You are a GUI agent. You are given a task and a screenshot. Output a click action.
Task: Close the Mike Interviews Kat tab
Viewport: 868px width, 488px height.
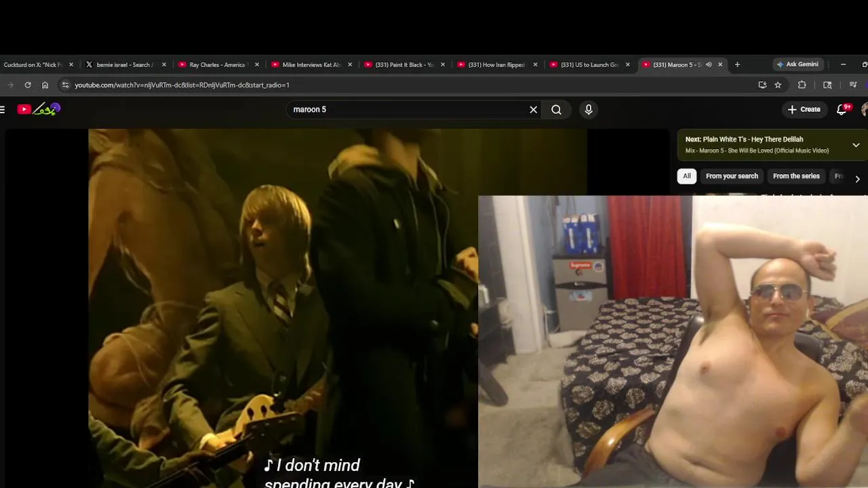point(350,64)
